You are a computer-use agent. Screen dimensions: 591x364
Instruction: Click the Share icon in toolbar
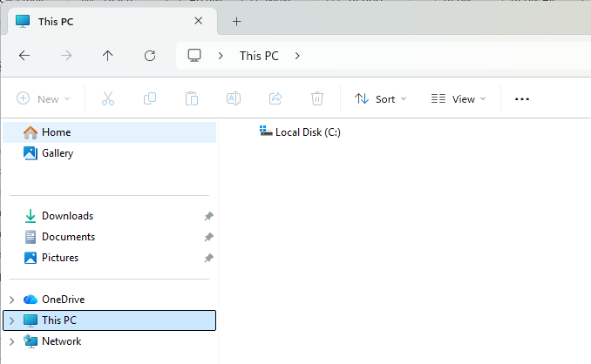(x=275, y=98)
